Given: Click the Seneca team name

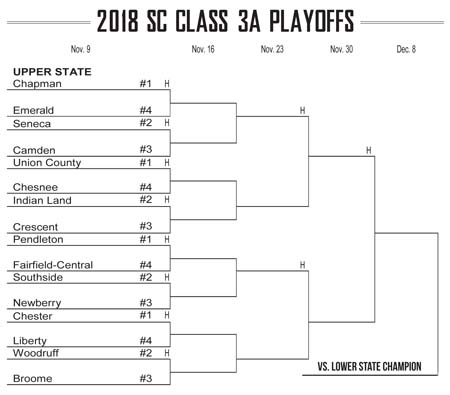Looking at the screenshot, I should (32, 124).
